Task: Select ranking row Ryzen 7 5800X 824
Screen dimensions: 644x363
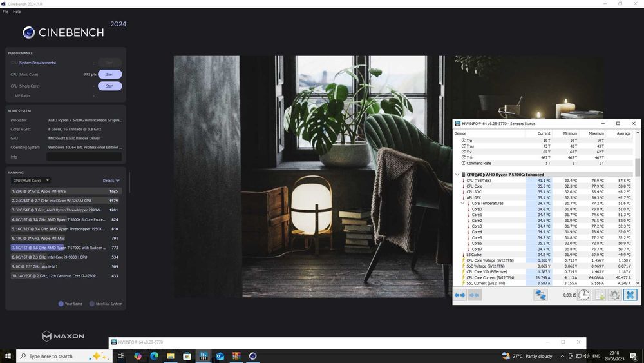Action: pos(65,219)
